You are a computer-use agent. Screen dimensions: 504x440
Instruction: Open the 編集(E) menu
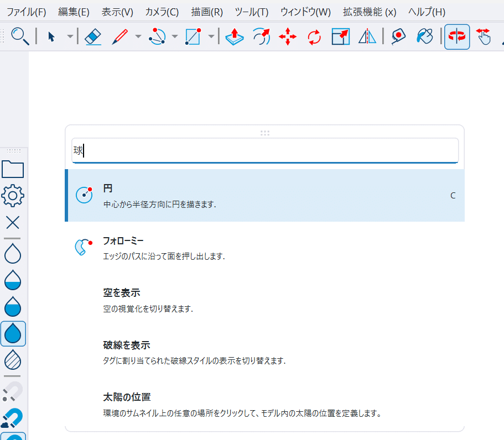pyautogui.click(x=74, y=12)
